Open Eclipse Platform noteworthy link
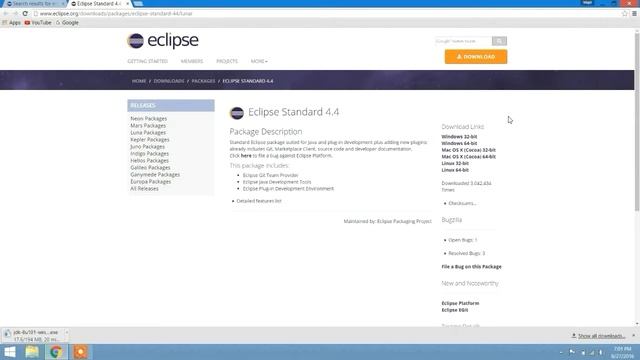 pos(460,303)
